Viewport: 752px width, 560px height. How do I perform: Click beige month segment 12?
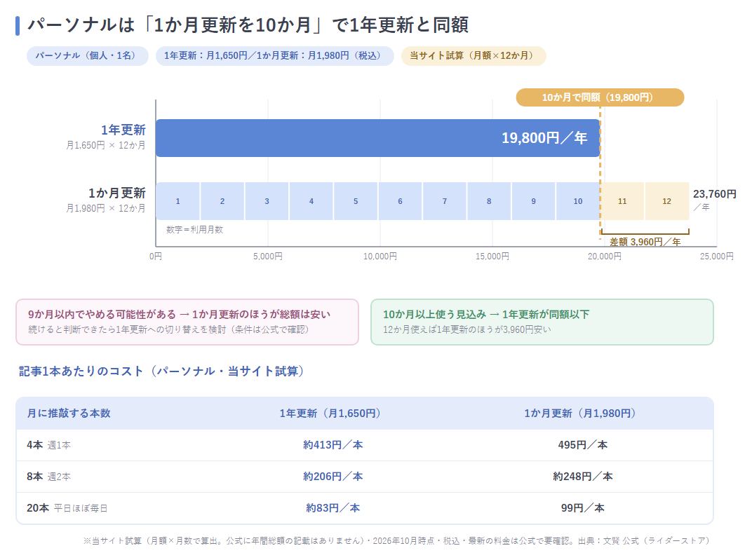(667, 201)
